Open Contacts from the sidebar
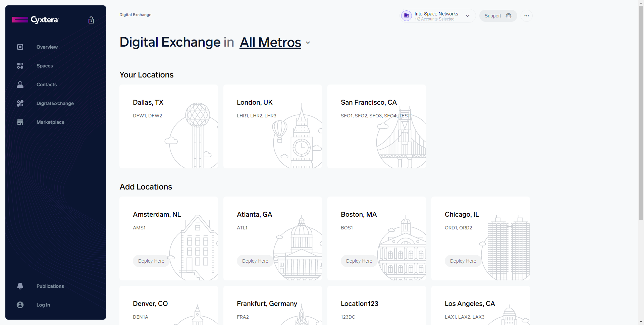 47,85
